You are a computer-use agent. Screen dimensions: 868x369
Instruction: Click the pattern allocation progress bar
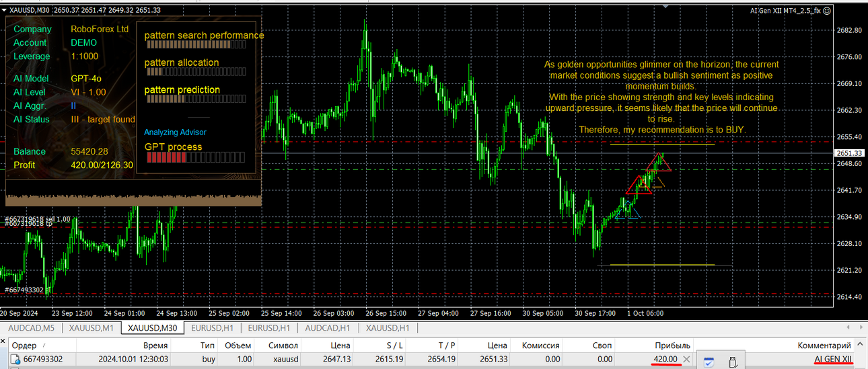click(x=196, y=71)
